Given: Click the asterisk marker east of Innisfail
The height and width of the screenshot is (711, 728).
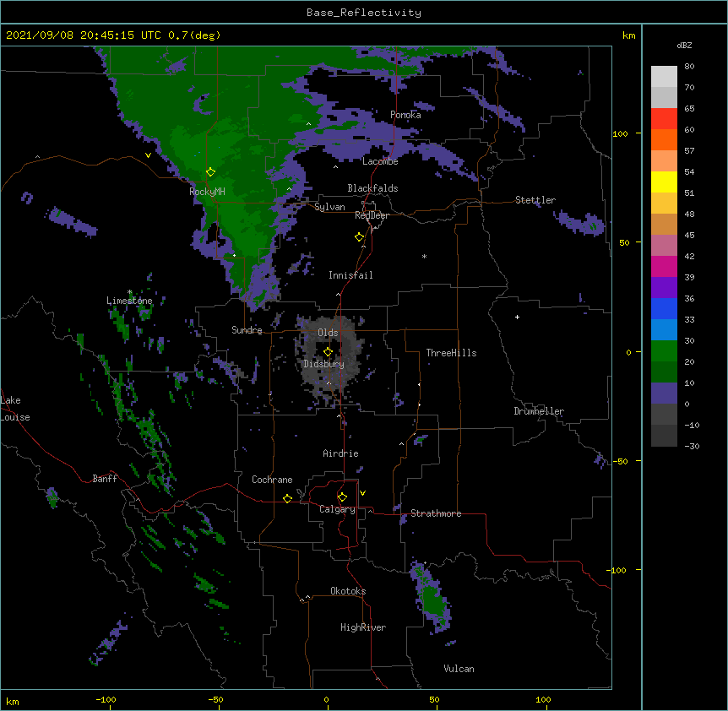Looking at the screenshot, I should pyautogui.click(x=424, y=256).
